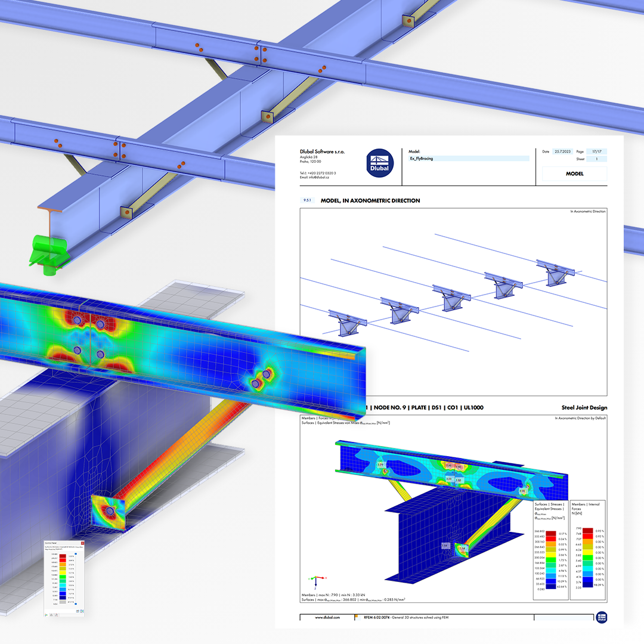Click the Steel Joint Design heading
The image size is (644, 644).
(584, 407)
